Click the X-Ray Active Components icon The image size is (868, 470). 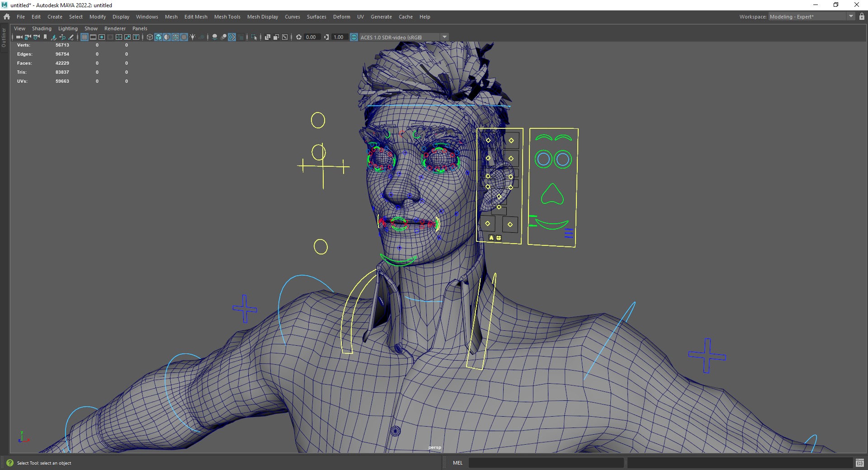tap(276, 37)
